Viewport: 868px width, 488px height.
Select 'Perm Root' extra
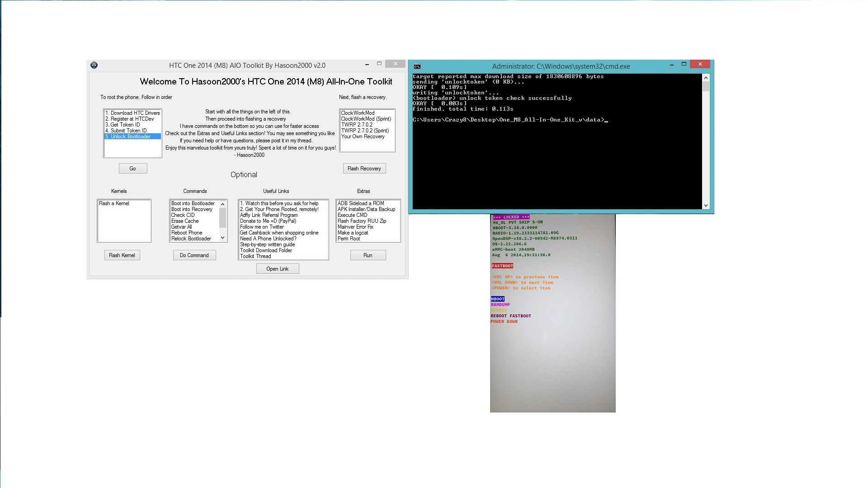[x=368, y=239]
